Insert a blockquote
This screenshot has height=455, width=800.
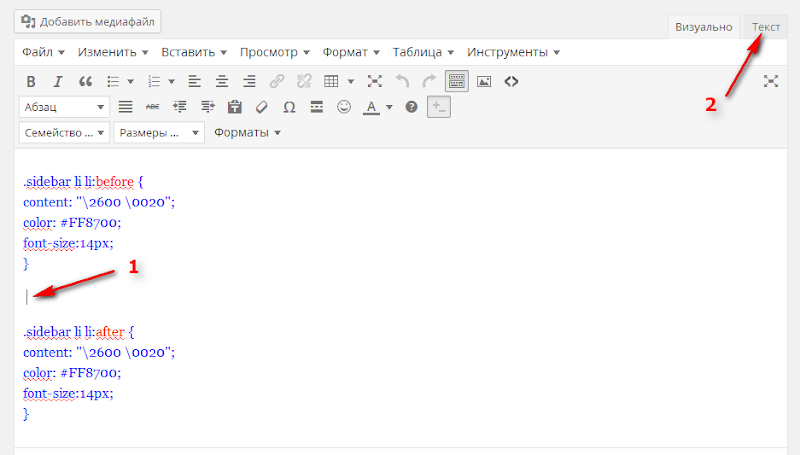(85, 81)
